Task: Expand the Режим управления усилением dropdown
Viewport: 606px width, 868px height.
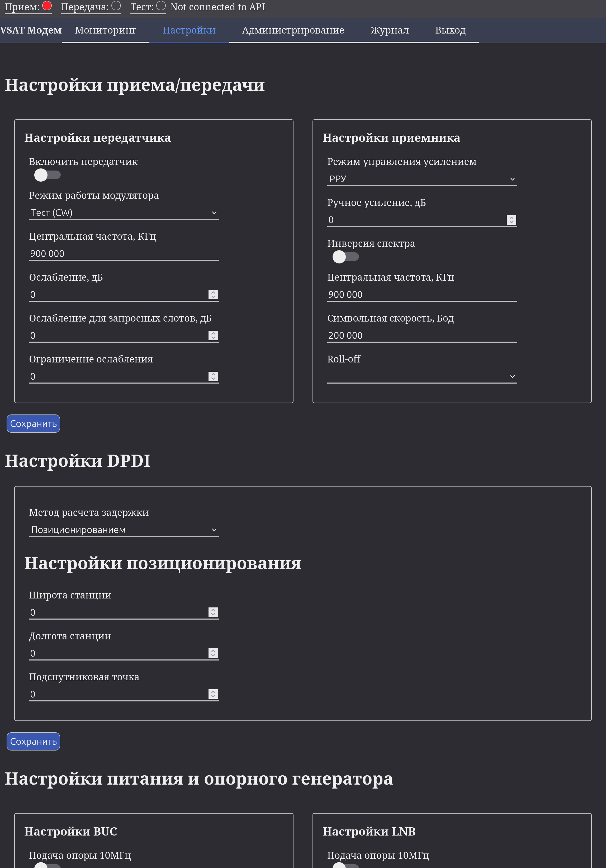Action: click(x=422, y=179)
